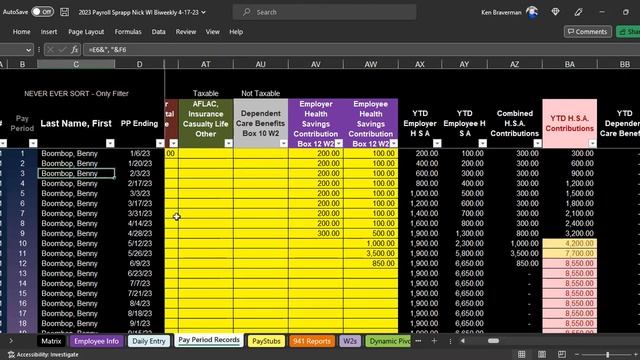Switch to the Employee Info sheet tab

point(96,341)
